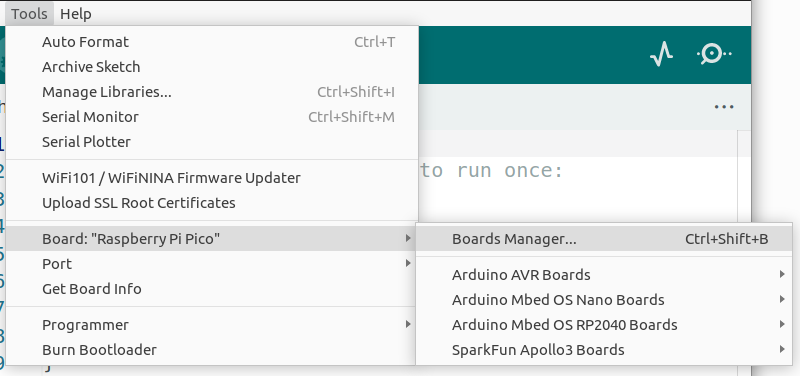
Task: Select Burn Bootloader
Action: (212, 350)
